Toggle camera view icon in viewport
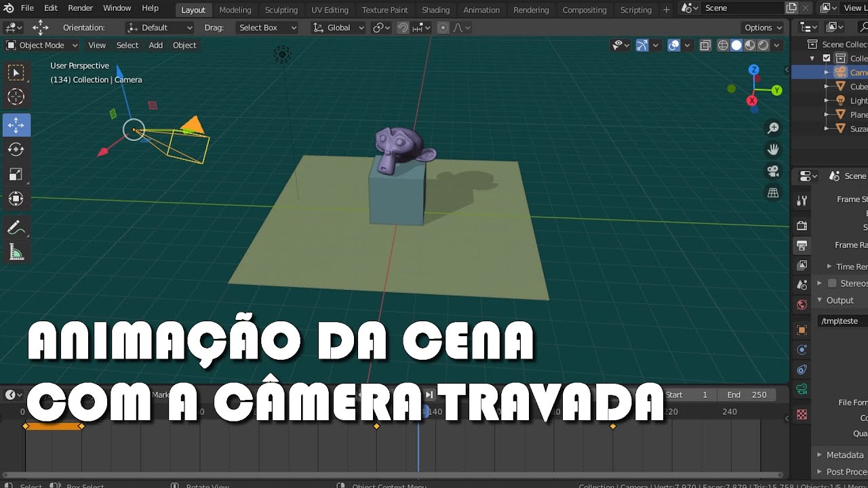868x488 pixels. 773,171
